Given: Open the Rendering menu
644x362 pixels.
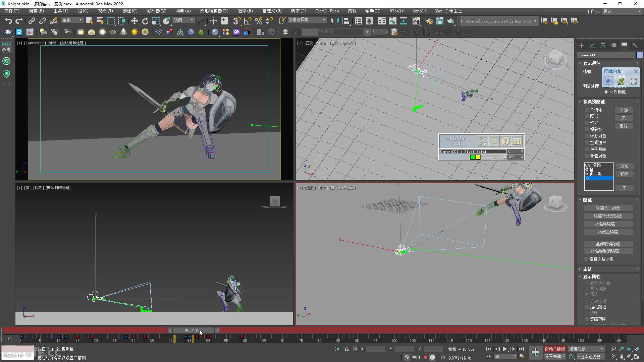Looking at the screenshot, I should 245,11.
